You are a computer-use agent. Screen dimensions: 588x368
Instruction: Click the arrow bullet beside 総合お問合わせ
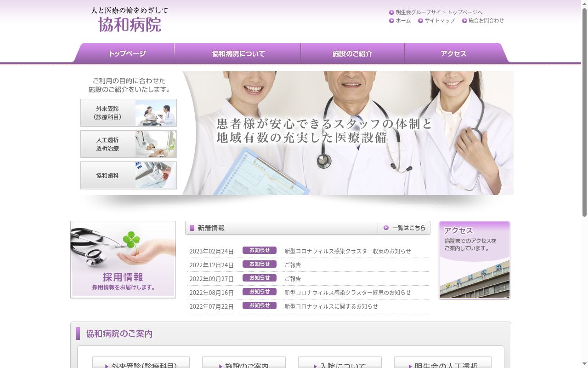464,21
